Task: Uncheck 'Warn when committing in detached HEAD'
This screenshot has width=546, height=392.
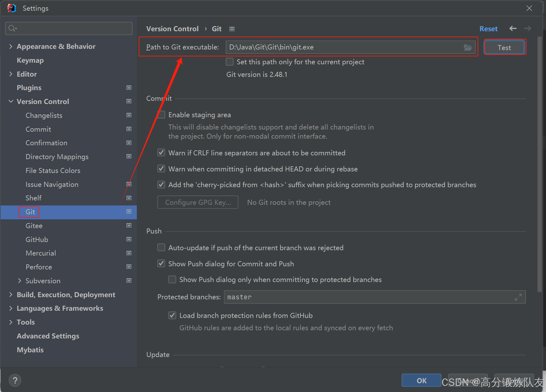Action: coord(161,169)
